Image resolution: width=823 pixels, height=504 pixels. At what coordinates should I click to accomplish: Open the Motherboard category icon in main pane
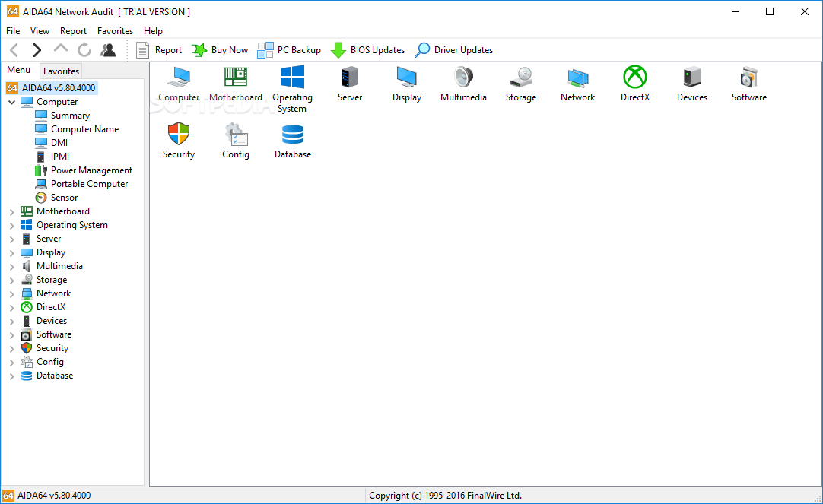click(x=236, y=77)
